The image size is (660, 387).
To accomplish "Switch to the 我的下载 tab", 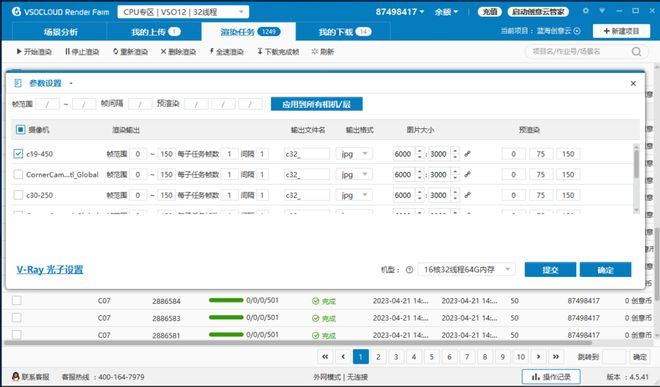I will (343, 32).
